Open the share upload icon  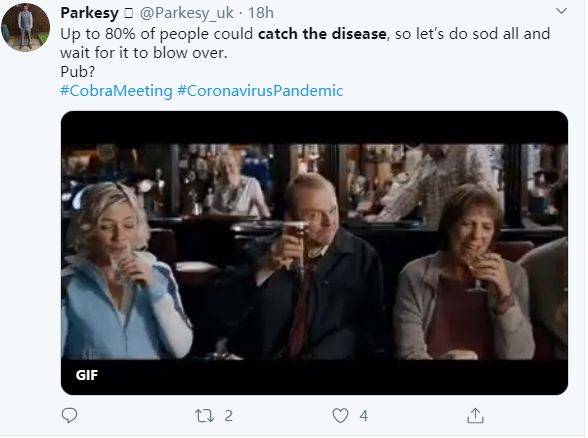475,416
